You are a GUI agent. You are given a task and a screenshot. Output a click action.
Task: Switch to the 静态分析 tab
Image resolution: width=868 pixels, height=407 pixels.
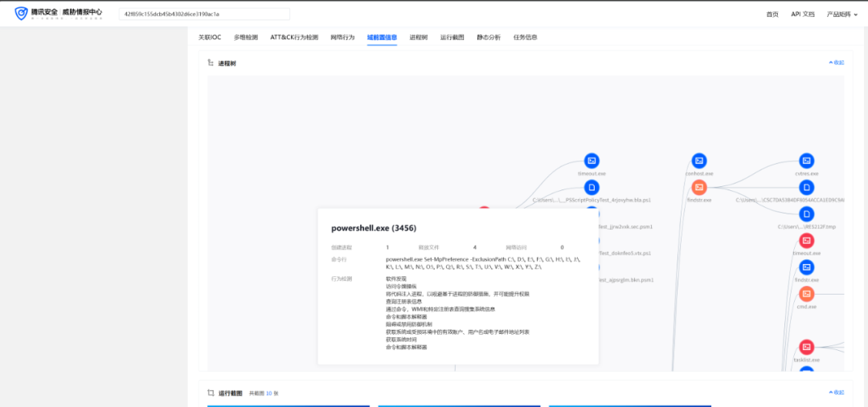[x=489, y=38]
